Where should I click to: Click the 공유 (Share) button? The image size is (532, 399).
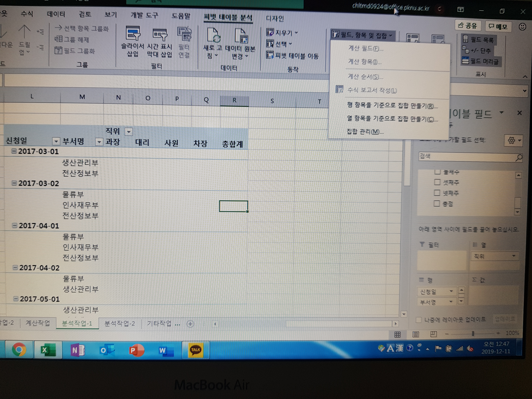tap(467, 26)
